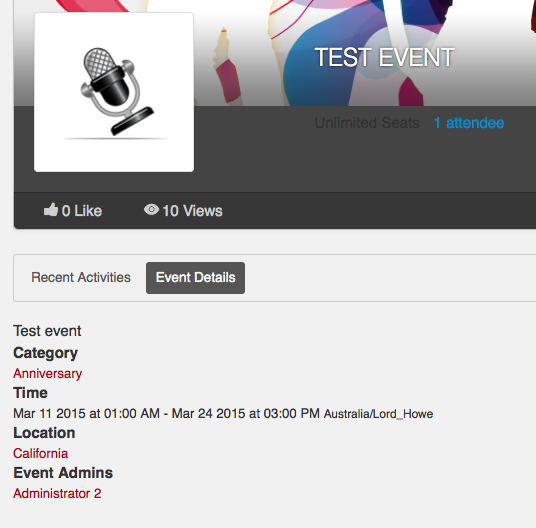Open the California location link
Screen dimensions: 536x528
point(41,453)
